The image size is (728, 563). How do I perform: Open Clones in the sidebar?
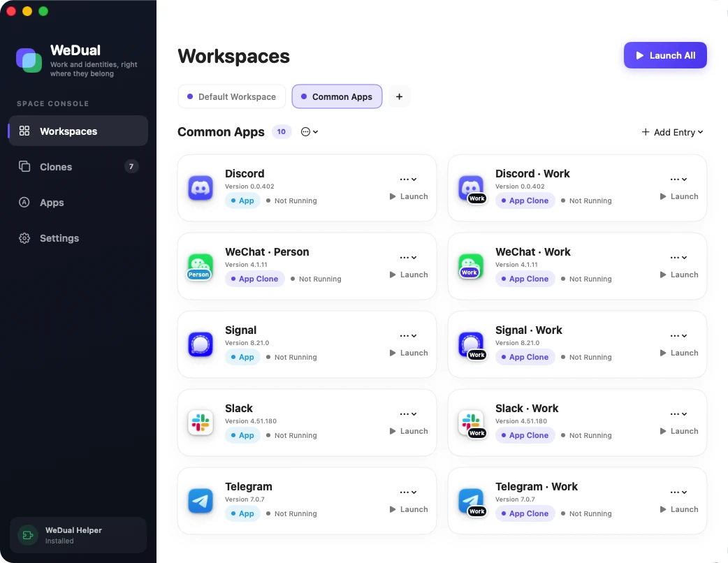point(78,167)
